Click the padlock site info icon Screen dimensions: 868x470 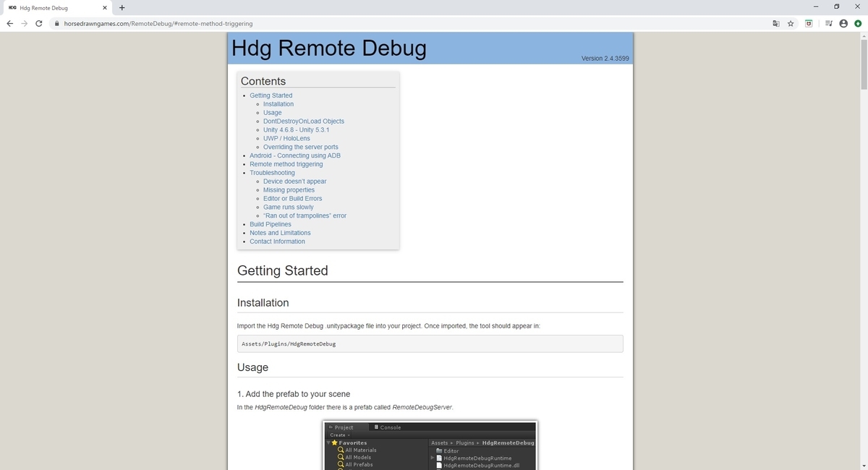point(57,23)
